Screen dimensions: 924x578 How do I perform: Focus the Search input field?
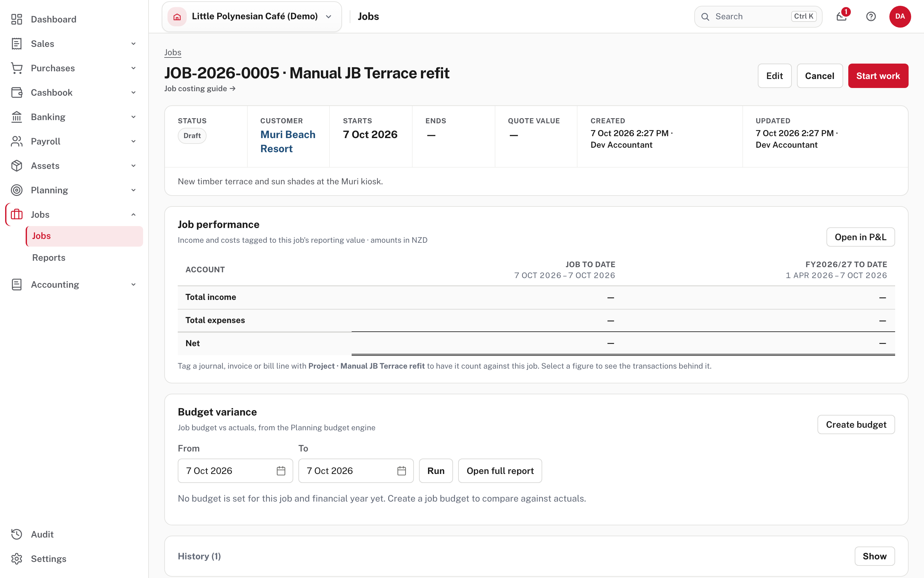click(x=758, y=16)
